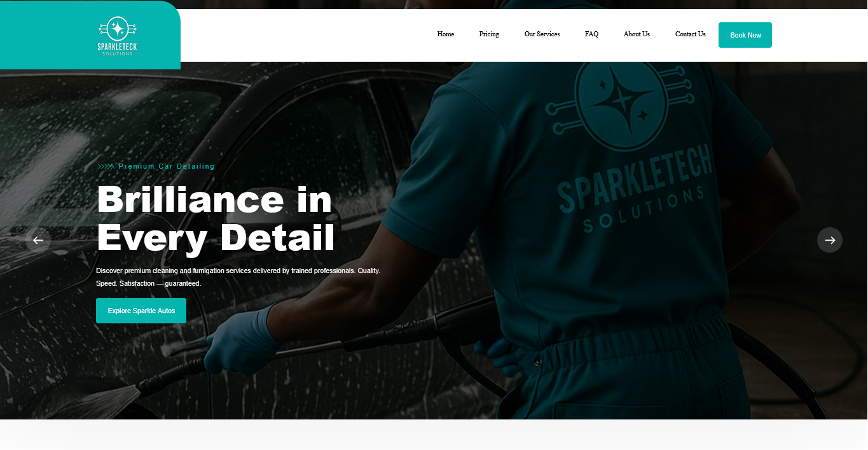The image size is (868, 450).
Task: Open the Contact Us page link
Action: pyautogui.click(x=690, y=34)
